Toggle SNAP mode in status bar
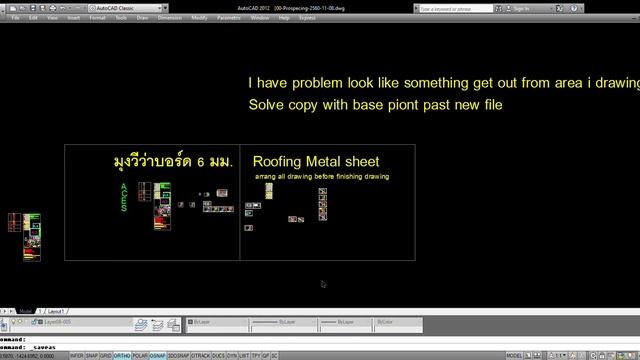Viewport: 640px width, 360px height. pos(91,356)
